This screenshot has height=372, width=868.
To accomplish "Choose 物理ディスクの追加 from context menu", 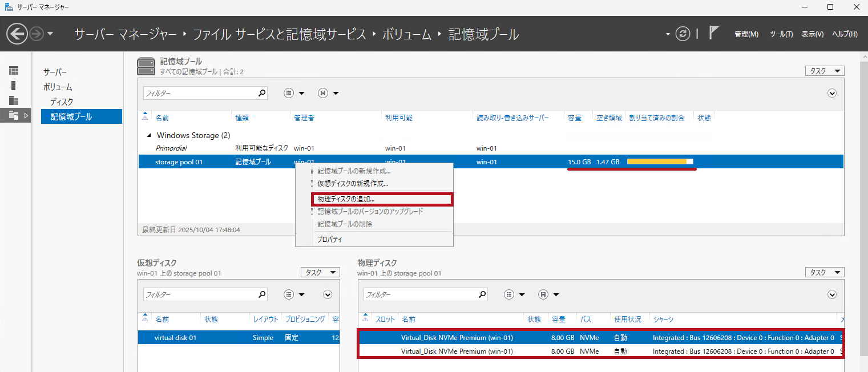I will [x=381, y=199].
